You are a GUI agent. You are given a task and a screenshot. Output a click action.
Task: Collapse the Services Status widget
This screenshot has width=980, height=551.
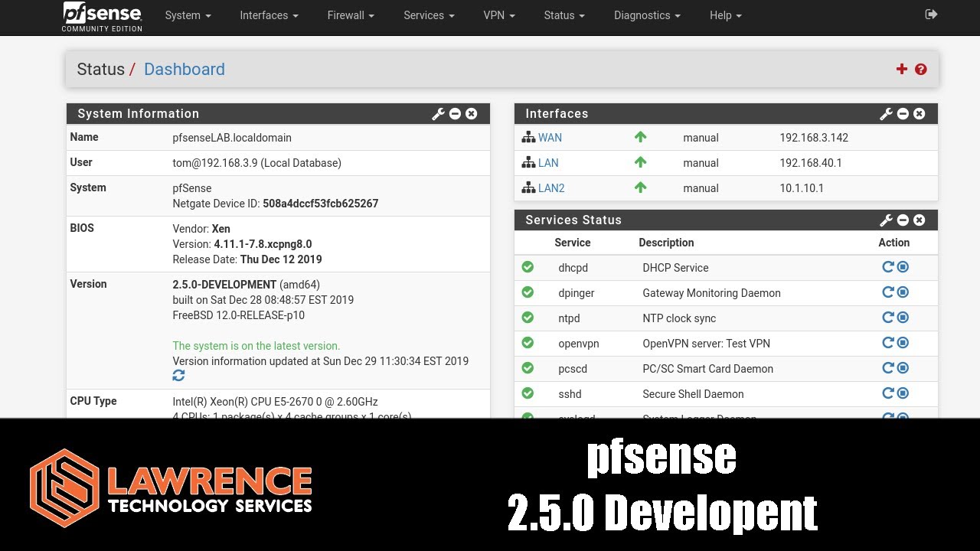(x=903, y=220)
